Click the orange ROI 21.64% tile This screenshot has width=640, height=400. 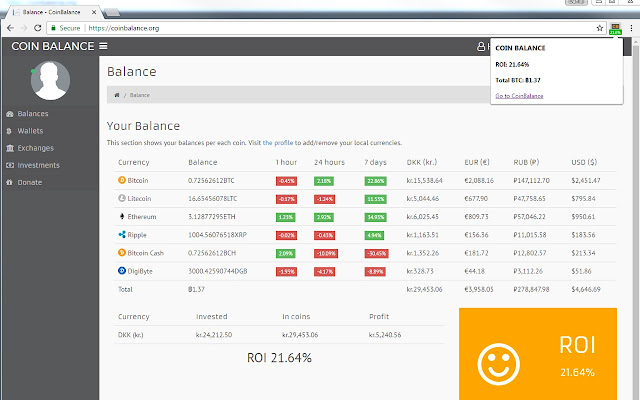(538, 354)
